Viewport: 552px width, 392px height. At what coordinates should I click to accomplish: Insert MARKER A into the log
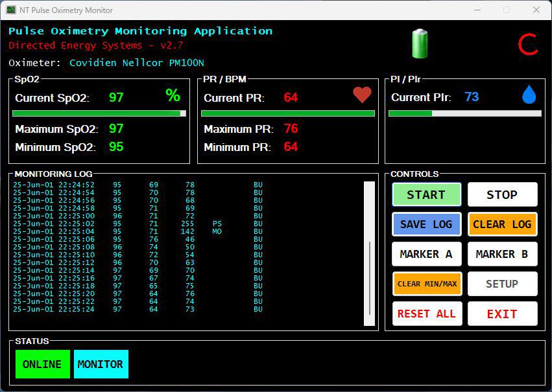[x=426, y=254]
